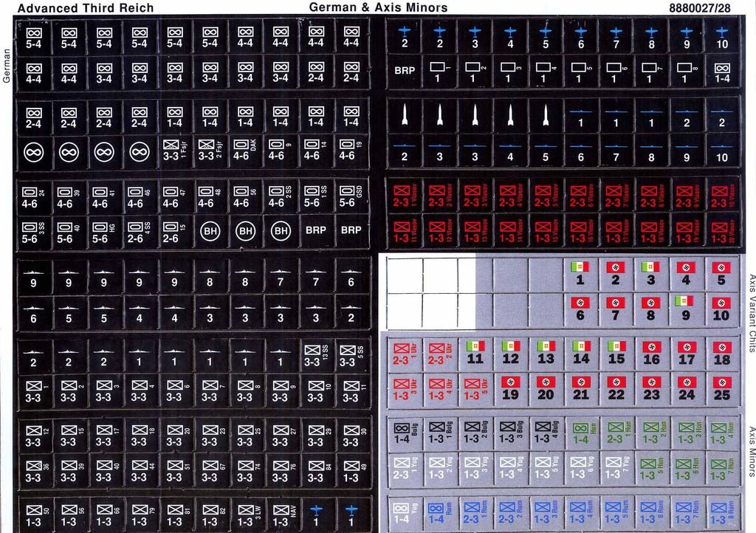Click the 4-6 armor counter marked DAK
Screen dimensions: 756x533
pos(245,151)
